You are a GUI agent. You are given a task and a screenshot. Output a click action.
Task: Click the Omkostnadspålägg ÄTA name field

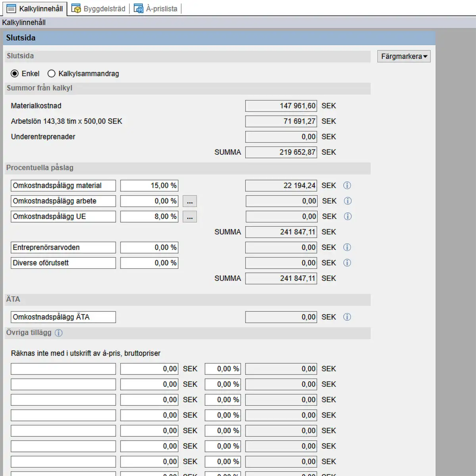(x=63, y=317)
